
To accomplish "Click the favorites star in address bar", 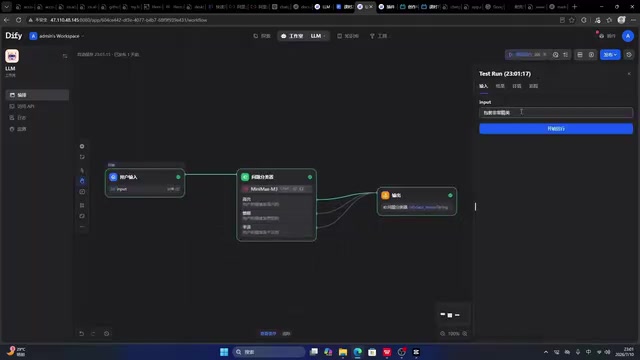I will click(x=572, y=20).
